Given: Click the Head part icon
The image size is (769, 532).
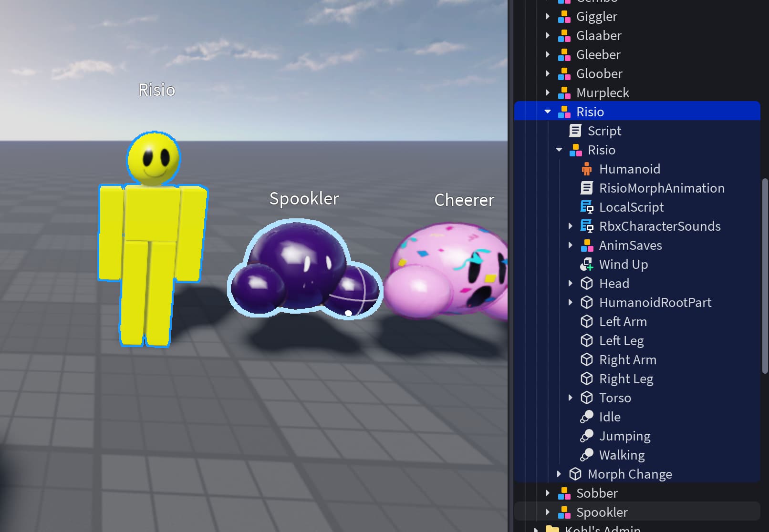Looking at the screenshot, I should click(x=587, y=284).
